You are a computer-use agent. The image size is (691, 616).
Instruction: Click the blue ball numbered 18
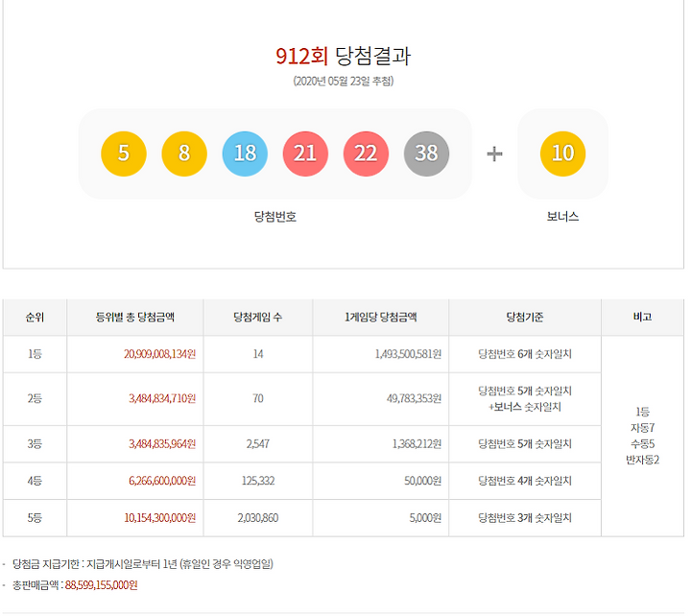coord(245,154)
